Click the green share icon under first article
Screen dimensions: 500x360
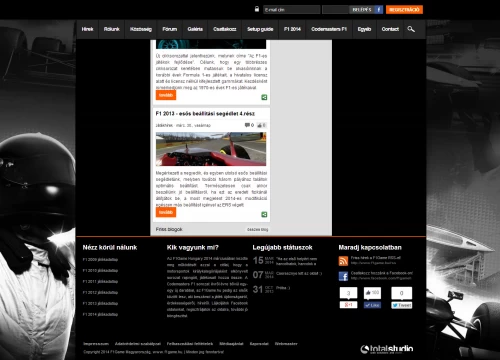[264, 97]
